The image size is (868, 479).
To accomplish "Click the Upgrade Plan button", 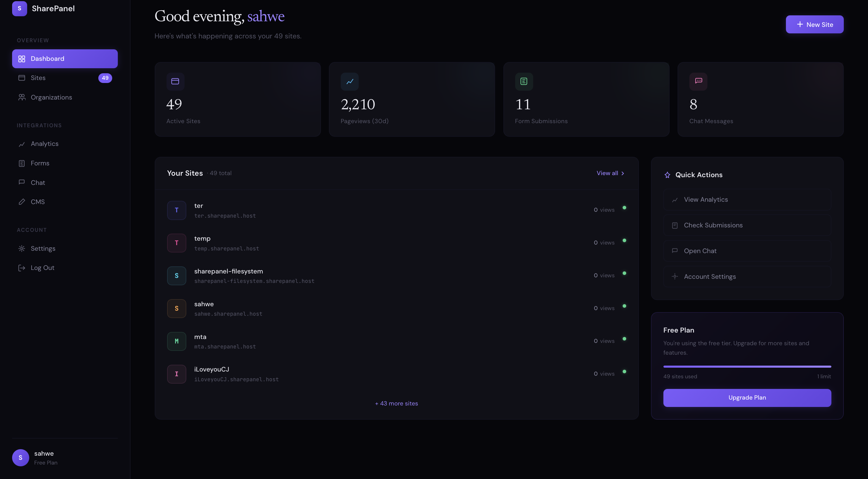I will click(747, 397).
